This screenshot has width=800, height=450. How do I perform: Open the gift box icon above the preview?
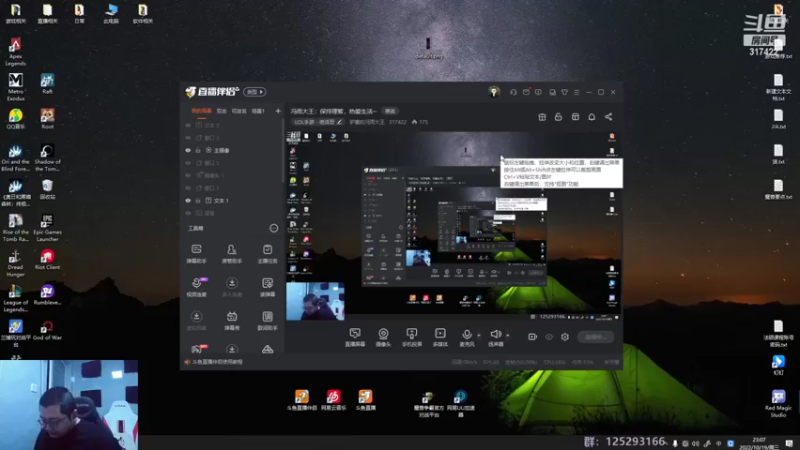[x=542, y=117]
